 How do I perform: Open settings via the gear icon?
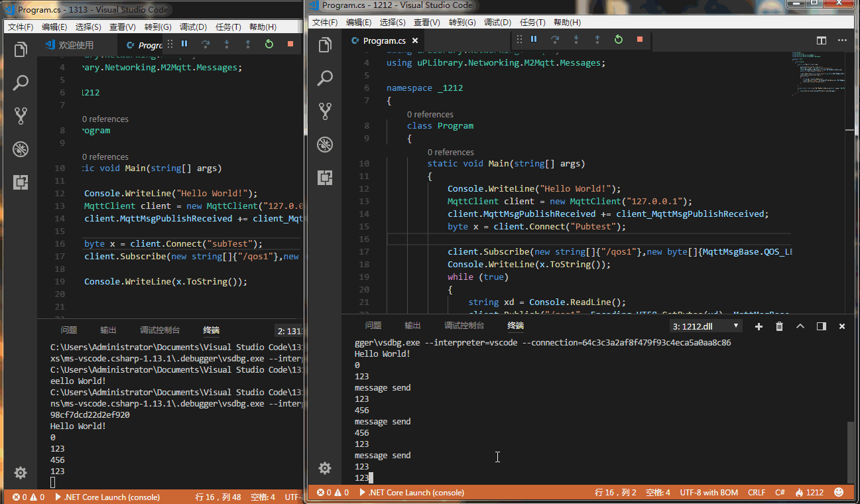(x=325, y=468)
